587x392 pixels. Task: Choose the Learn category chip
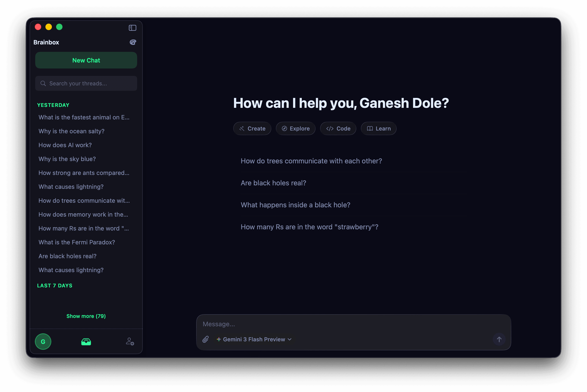click(378, 128)
